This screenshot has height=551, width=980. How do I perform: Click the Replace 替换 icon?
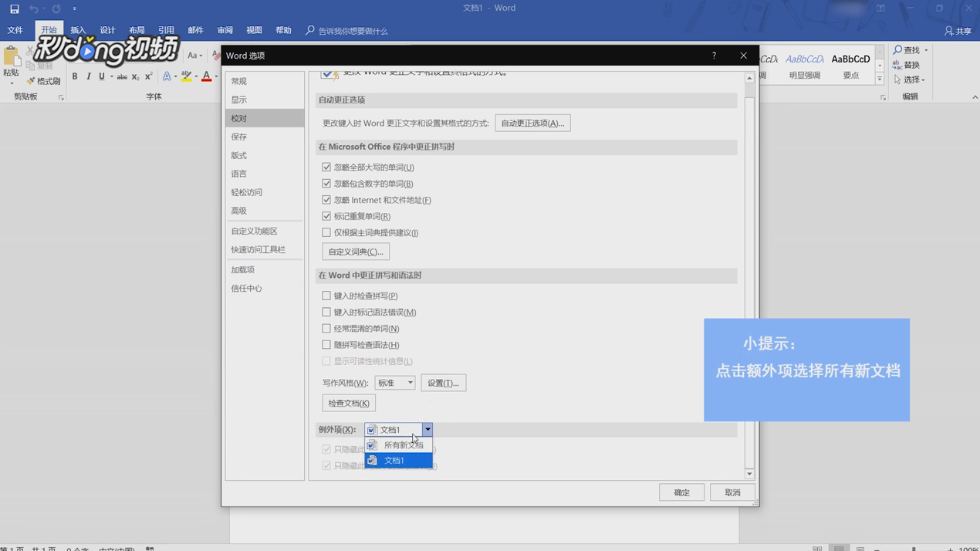pos(897,65)
